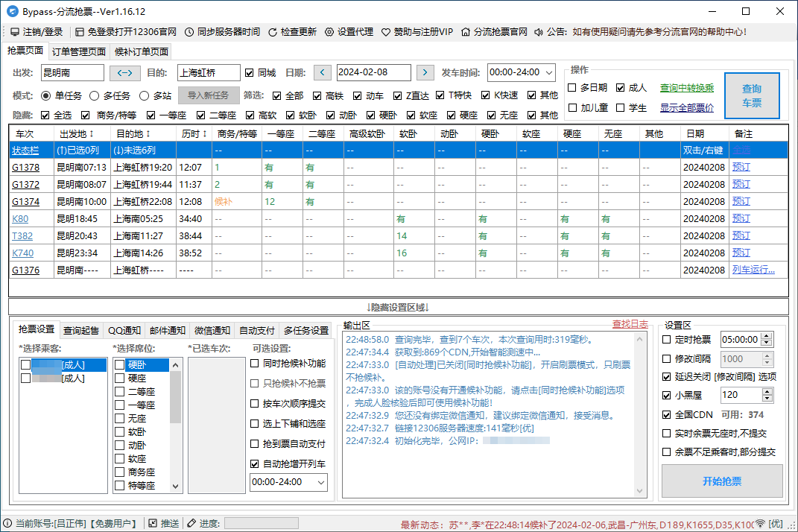Screen dimensions: 798x532
Task: Open the 00:00-24:00 dropdown under 自动抢增开列车
Action: point(320,482)
